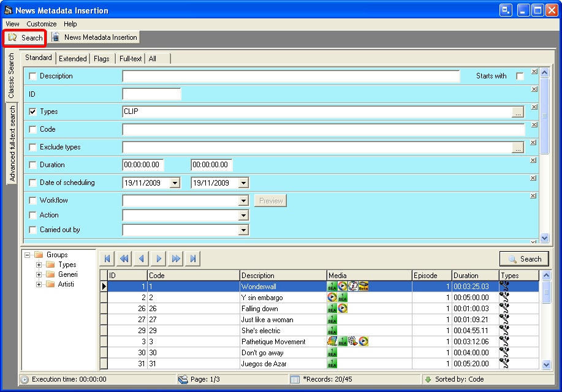Expand the Generi tree folder

coord(39,275)
